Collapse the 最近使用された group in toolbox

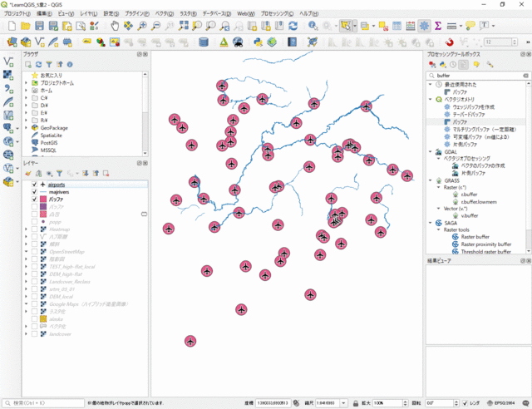[x=431, y=85]
